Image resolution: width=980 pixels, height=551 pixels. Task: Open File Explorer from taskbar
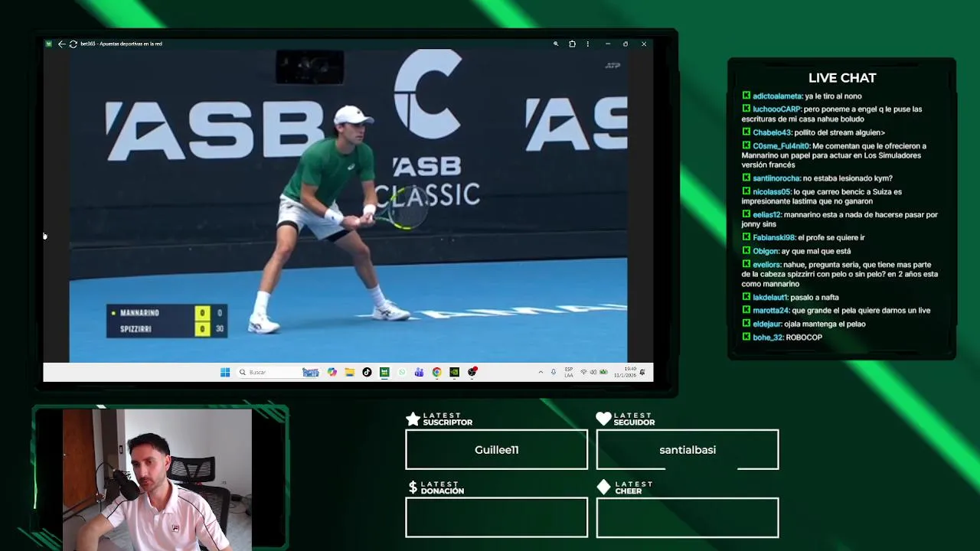(349, 372)
